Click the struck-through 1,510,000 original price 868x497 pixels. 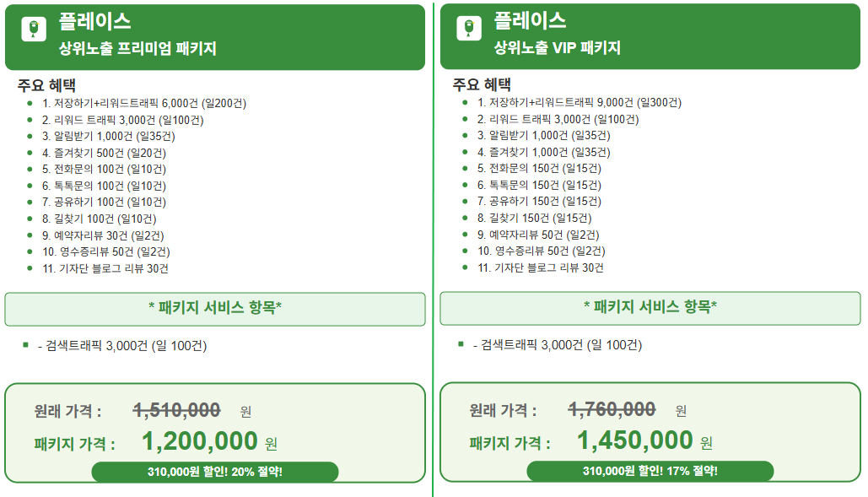tap(176, 410)
